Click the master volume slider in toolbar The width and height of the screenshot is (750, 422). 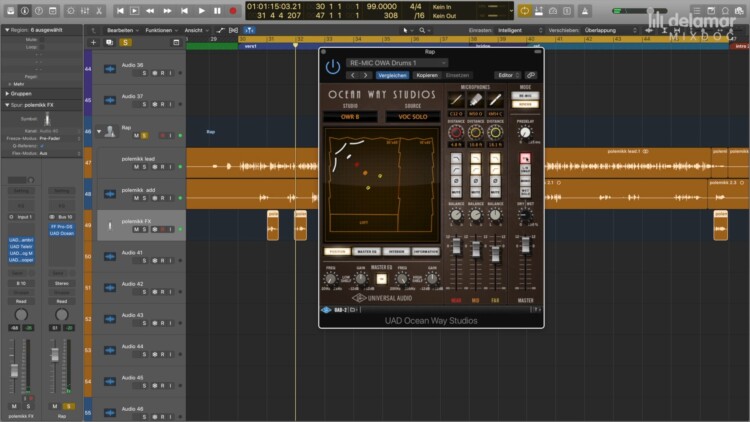640,11
